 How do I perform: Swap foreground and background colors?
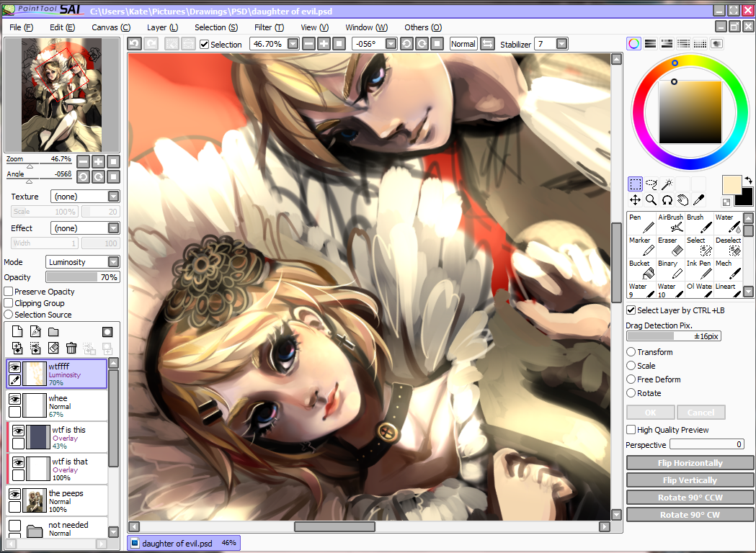click(748, 180)
